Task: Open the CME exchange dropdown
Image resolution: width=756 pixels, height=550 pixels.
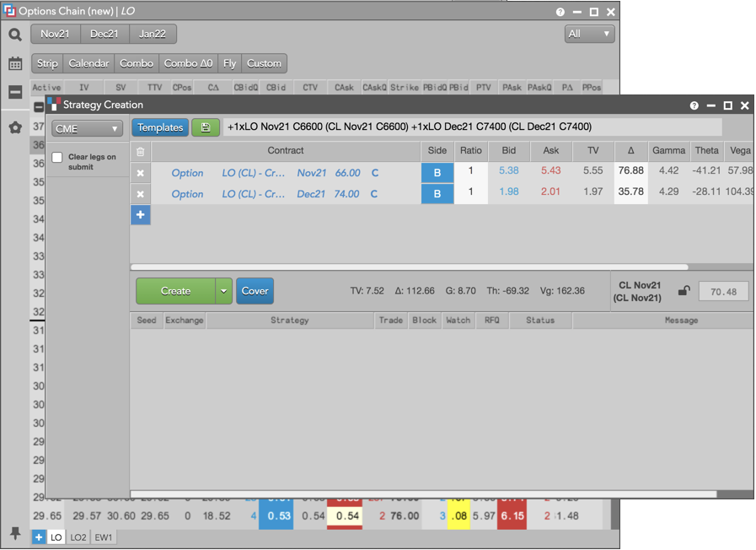Action: (x=87, y=129)
